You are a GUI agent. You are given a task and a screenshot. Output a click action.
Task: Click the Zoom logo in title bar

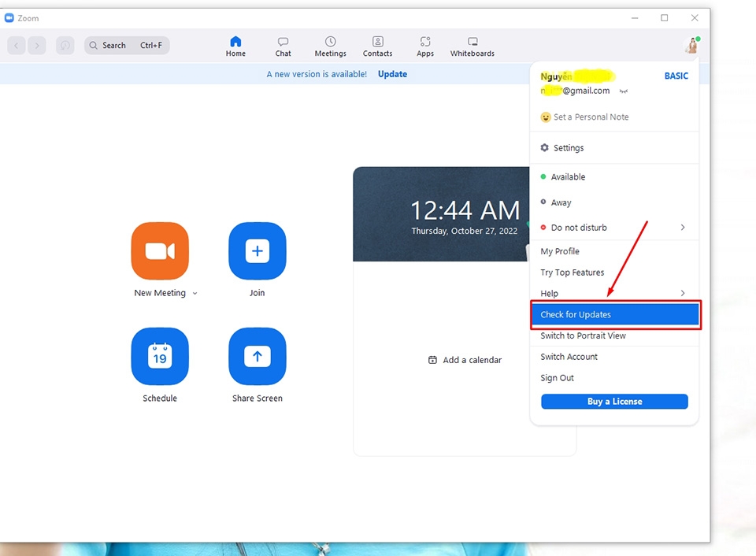pyautogui.click(x=9, y=18)
